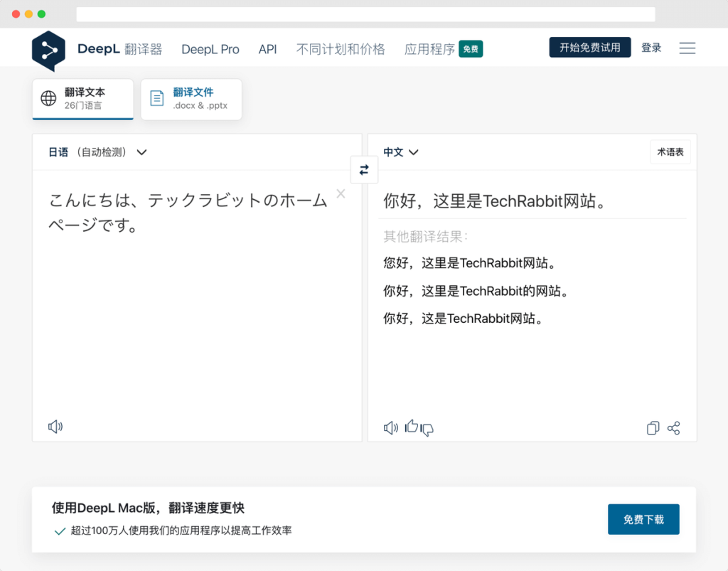The height and width of the screenshot is (571, 728).
Task: Click the 开始免费试用 button
Action: point(589,48)
